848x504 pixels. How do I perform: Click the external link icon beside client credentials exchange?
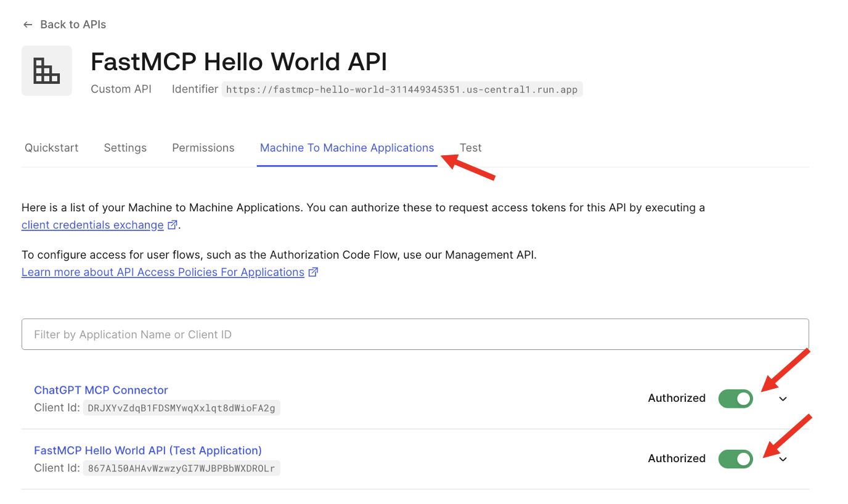(x=172, y=224)
